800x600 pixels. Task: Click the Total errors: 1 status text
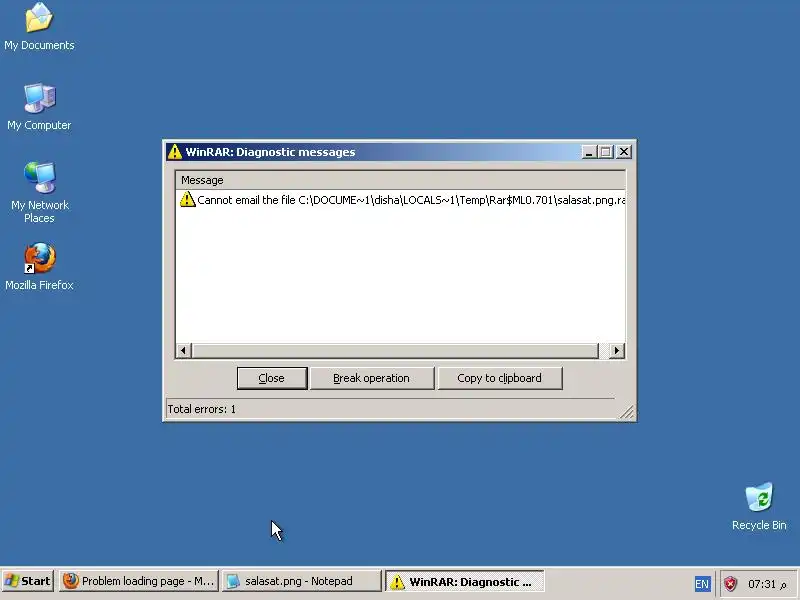202,409
